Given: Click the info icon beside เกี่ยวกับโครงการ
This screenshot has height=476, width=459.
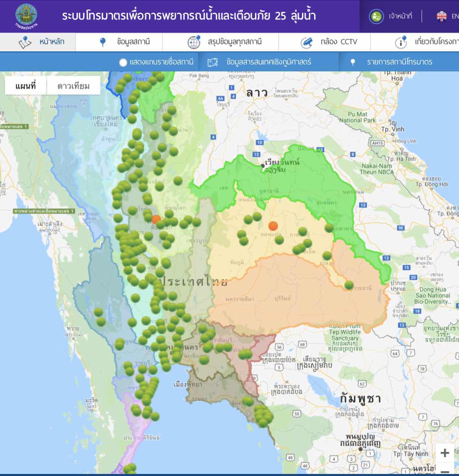Looking at the screenshot, I should (401, 42).
